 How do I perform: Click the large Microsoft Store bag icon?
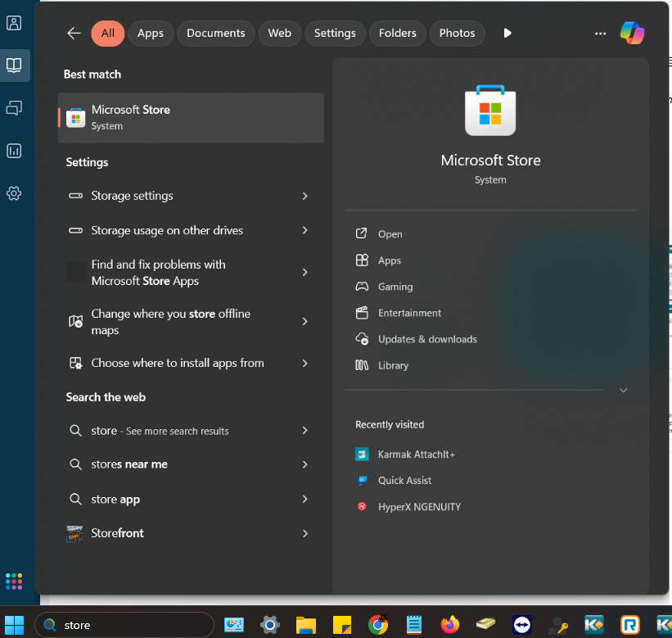pyautogui.click(x=490, y=111)
